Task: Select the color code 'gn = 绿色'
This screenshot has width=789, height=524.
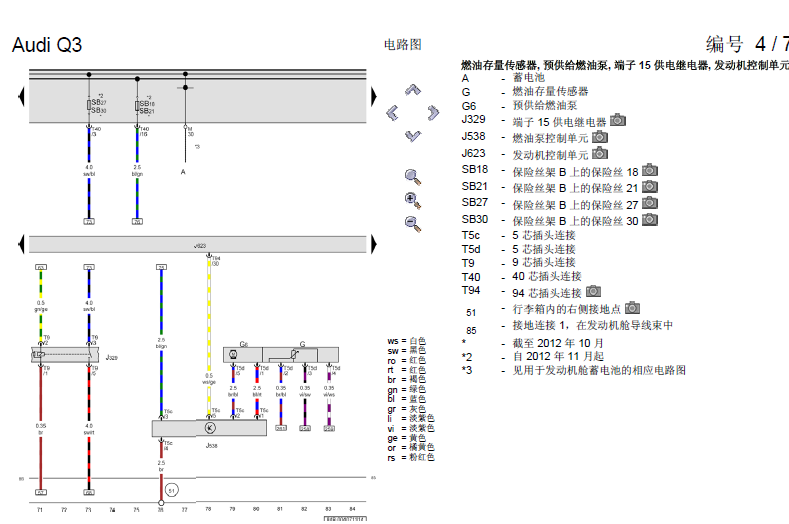Action: 407,389
